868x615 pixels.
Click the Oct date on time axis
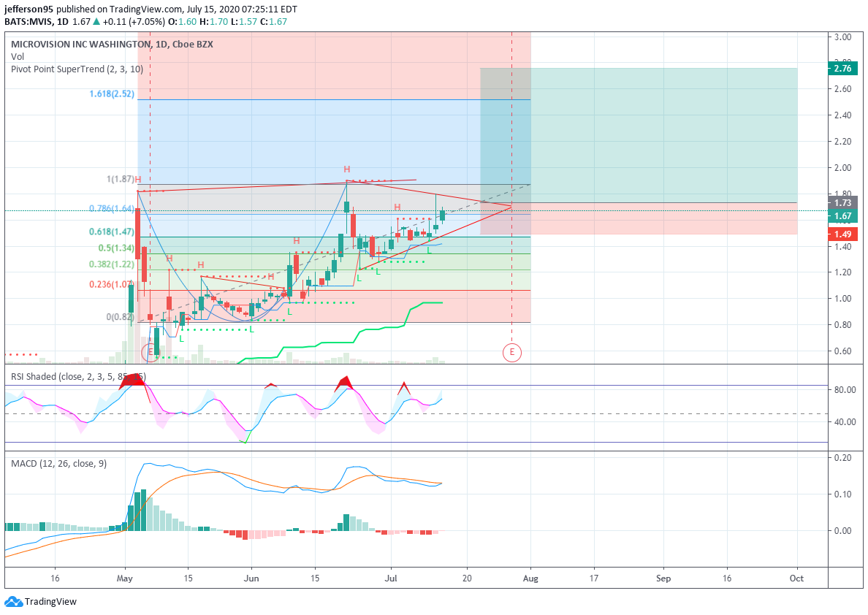[x=796, y=578]
